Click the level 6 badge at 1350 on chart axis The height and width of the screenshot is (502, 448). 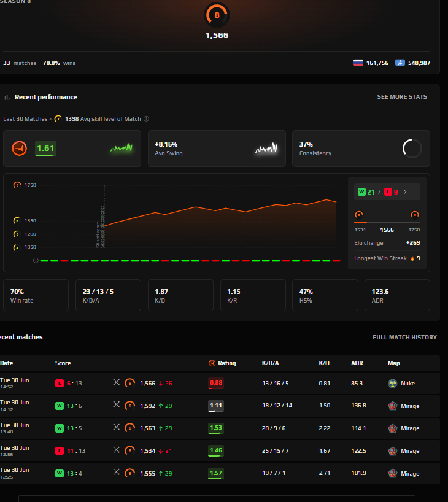tap(17, 220)
